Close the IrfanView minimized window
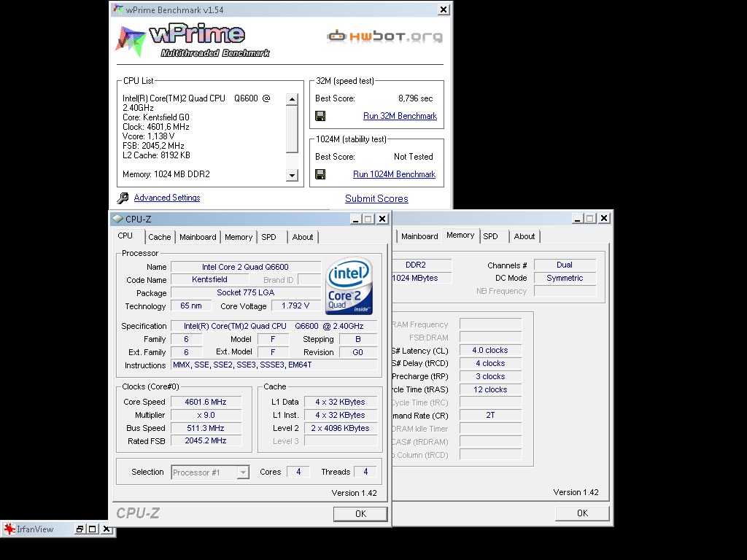Viewport: 747px width, 560px height. [107, 529]
